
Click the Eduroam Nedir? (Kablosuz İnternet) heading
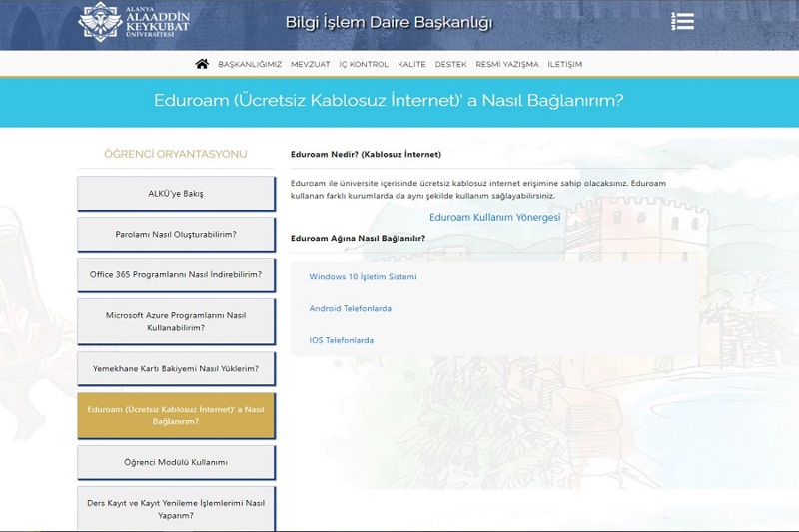366,155
